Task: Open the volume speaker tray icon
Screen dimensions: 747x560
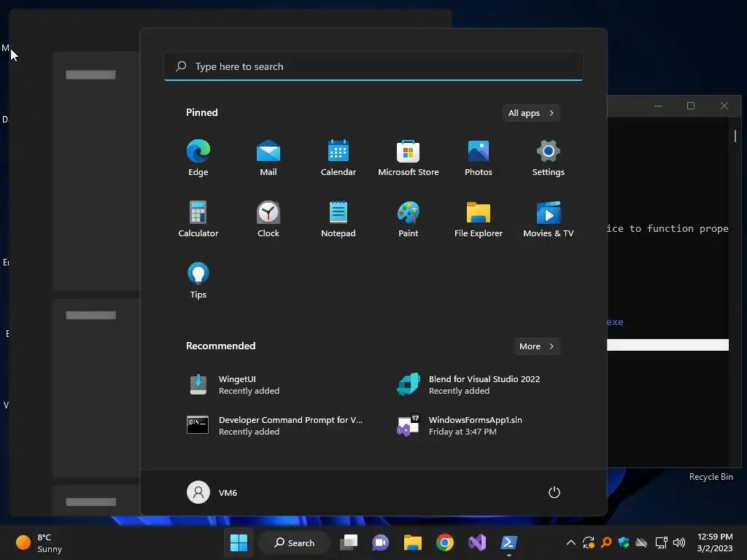Action: (679, 542)
